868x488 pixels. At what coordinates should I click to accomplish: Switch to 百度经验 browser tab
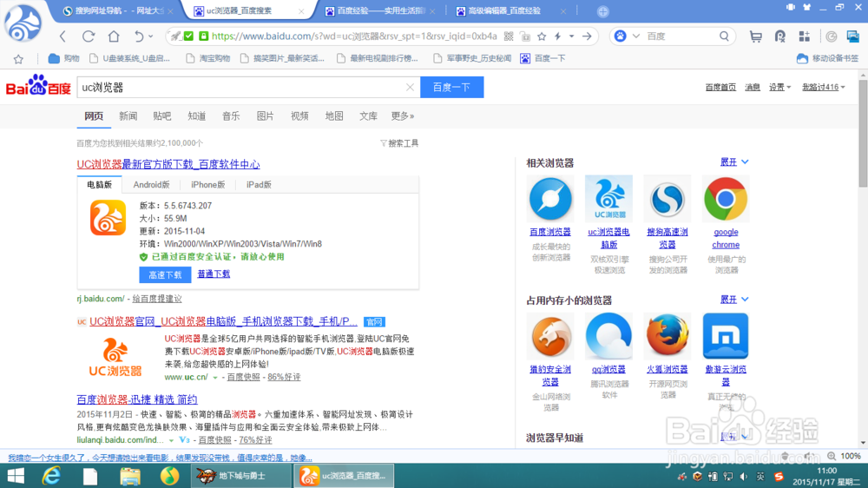click(380, 11)
